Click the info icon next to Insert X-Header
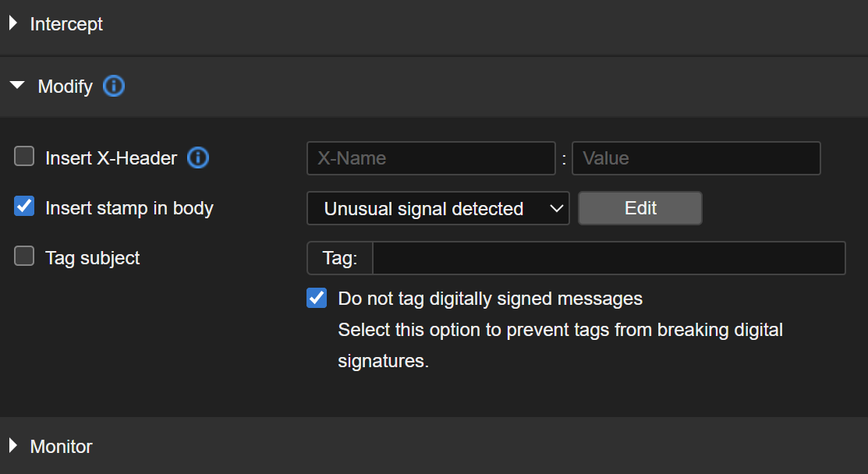 tap(198, 158)
